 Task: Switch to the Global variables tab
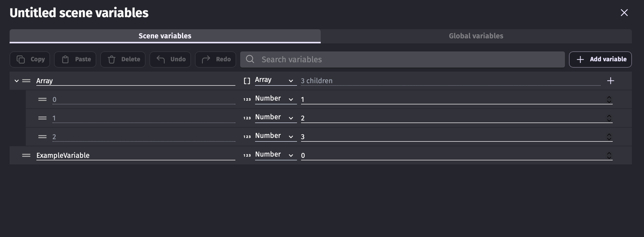[x=476, y=36]
